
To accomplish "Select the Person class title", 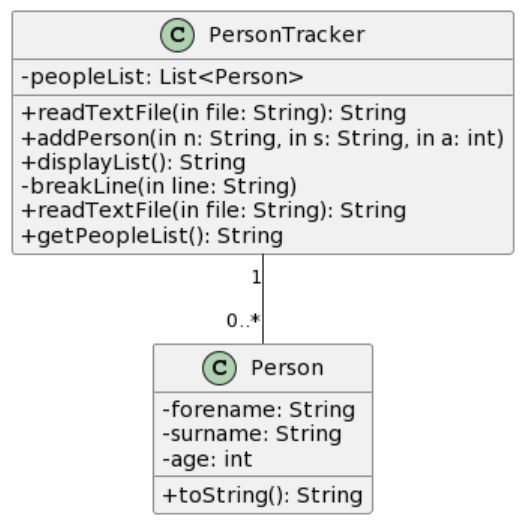I will pyautogui.click(x=287, y=367).
